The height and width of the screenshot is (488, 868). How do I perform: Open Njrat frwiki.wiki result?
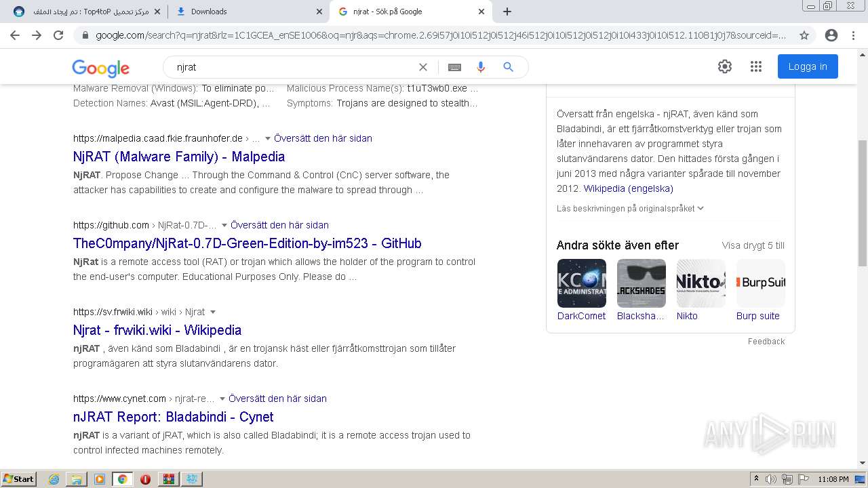coord(157,330)
